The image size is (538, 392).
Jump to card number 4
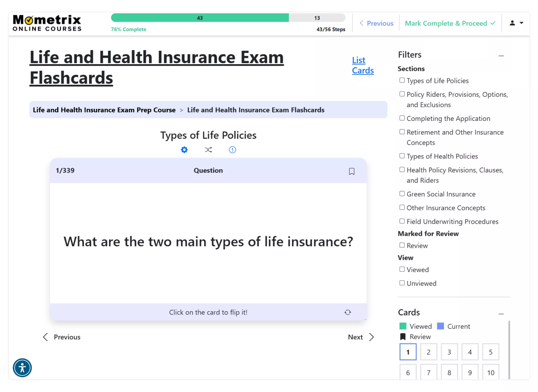tap(470, 352)
